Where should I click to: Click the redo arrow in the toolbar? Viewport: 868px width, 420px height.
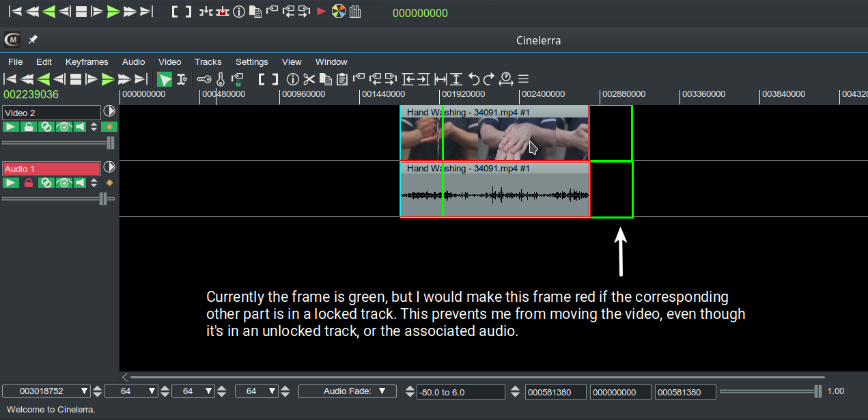click(489, 79)
